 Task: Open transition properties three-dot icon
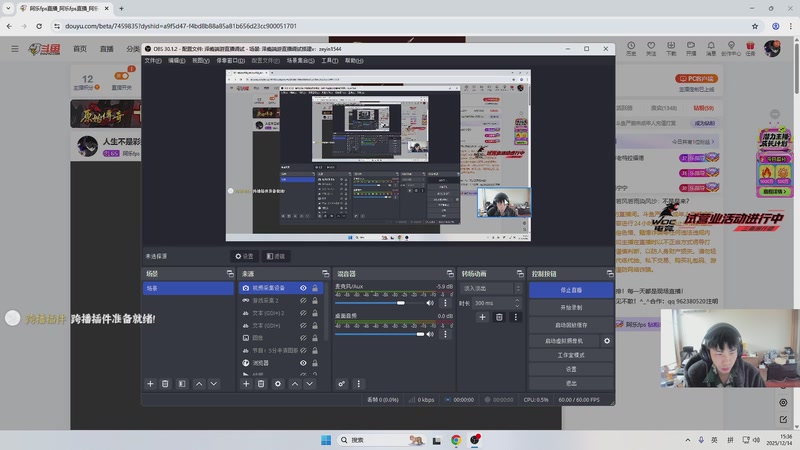pyautogui.click(x=515, y=317)
